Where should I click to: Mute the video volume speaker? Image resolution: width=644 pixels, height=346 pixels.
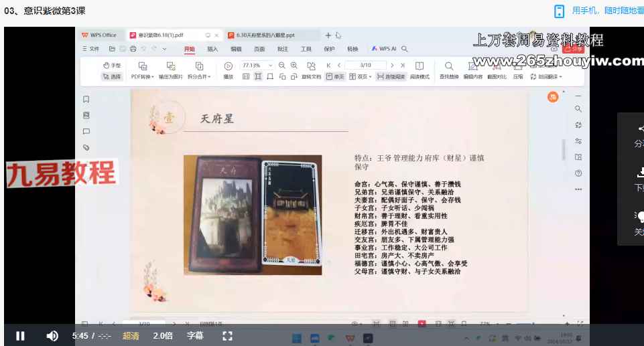click(52, 336)
